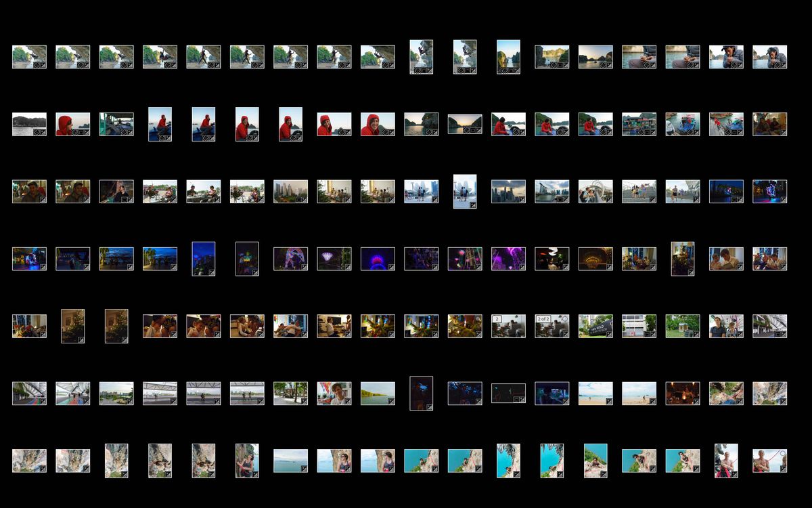Select the colorful floating village thumbnail
Screen dimensions: 812x508
(639, 124)
